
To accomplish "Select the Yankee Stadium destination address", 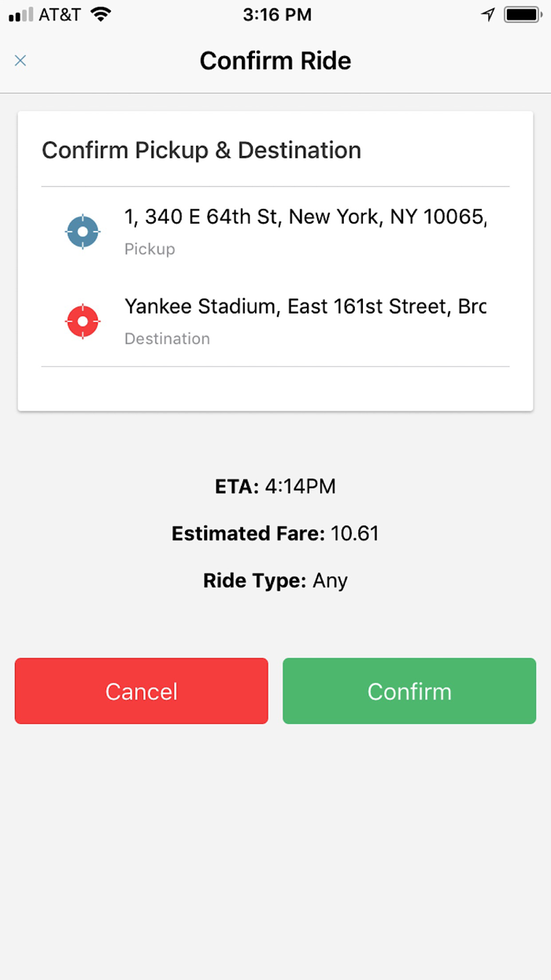I will click(x=307, y=306).
